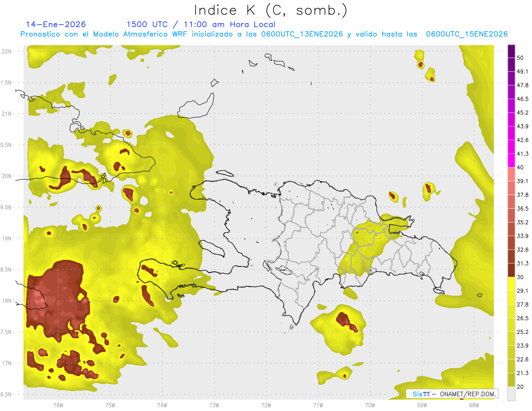The width and height of the screenshot is (532, 411).
Task: Click the "76W" longitude label
Action: click(58, 405)
